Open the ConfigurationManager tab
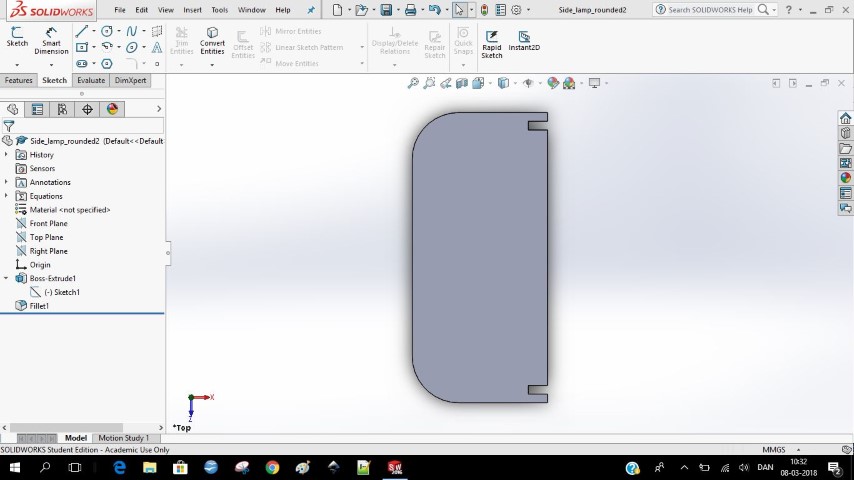The image size is (854, 480). (x=62, y=110)
